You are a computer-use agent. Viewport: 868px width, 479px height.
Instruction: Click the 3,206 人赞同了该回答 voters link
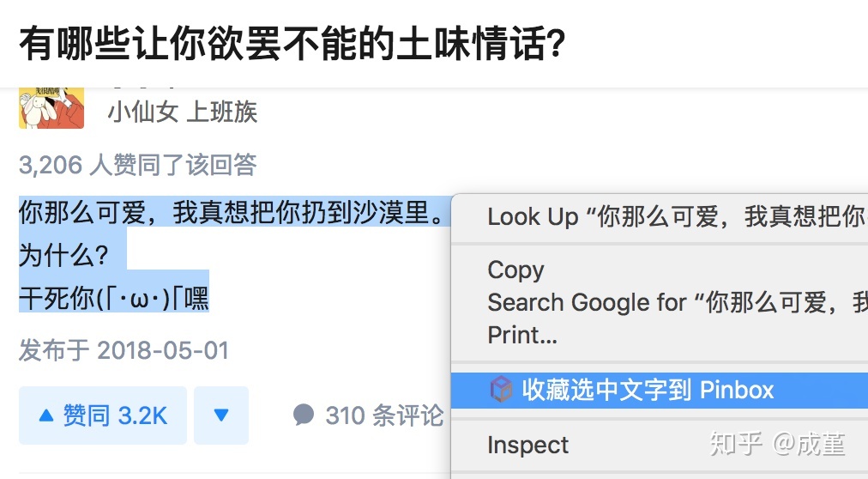click(138, 165)
